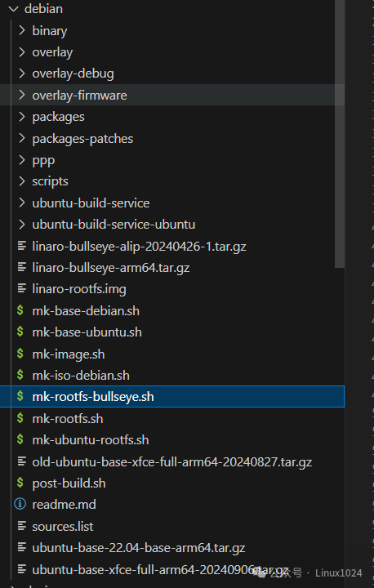Click file icon of linaro-bullseye-arm64.tar.gz
Viewport: 374px width, 588px height.
22,267
